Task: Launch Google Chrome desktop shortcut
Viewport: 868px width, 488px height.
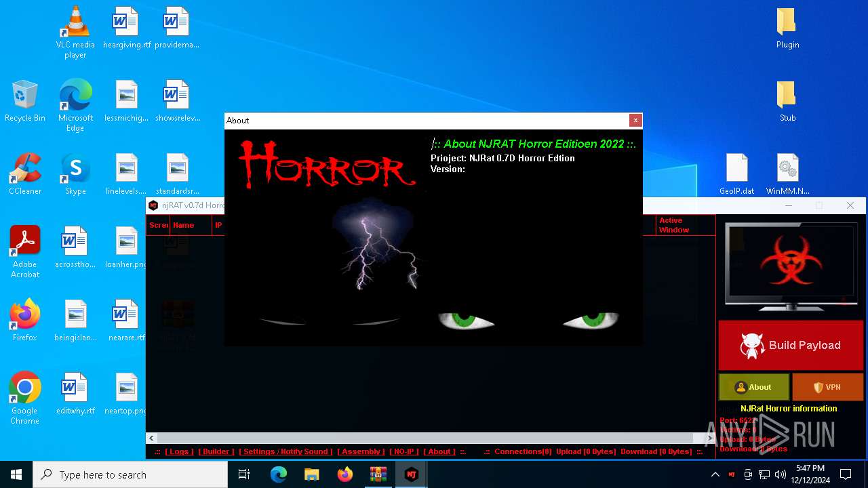Action: point(25,399)
